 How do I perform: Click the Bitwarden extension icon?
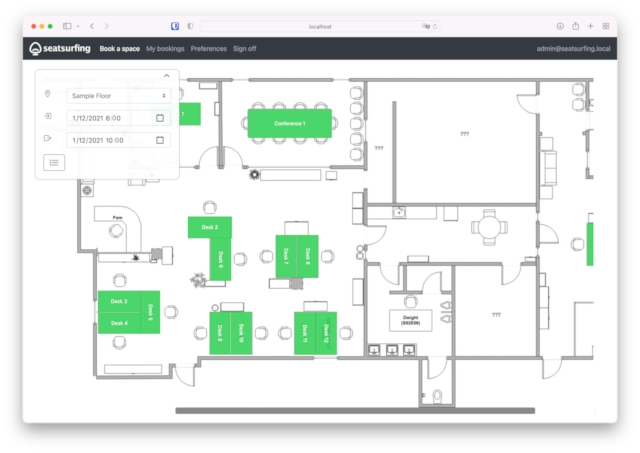175,26
